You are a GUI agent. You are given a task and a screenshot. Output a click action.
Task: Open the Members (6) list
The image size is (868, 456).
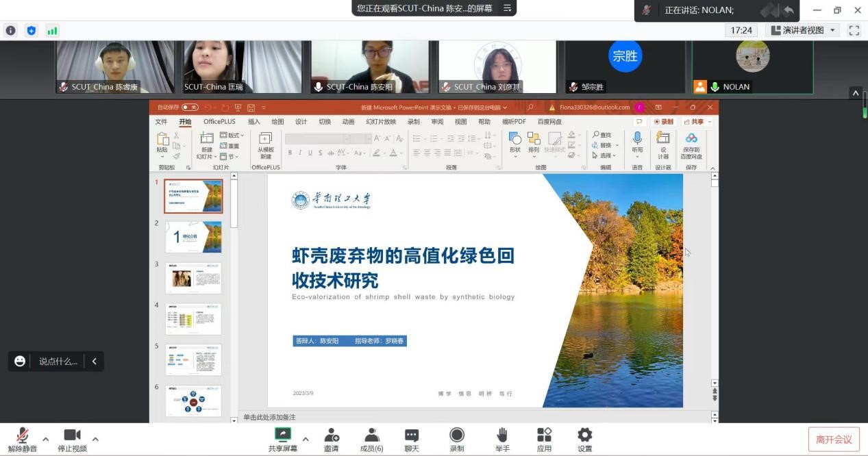[371, 435]
